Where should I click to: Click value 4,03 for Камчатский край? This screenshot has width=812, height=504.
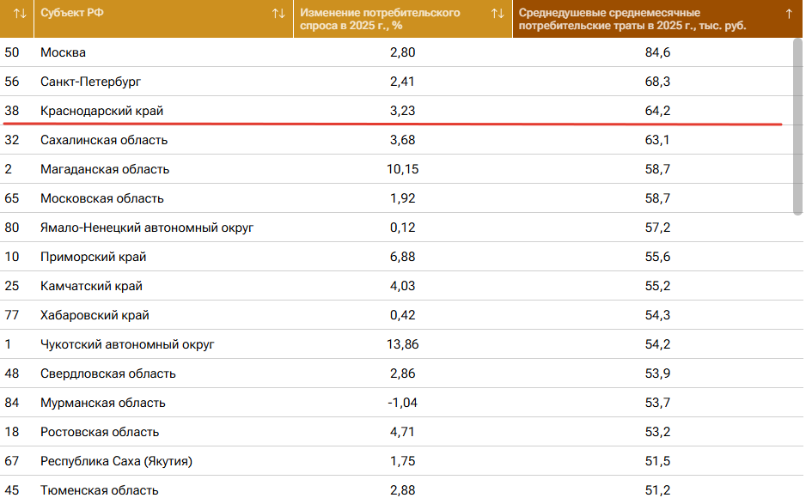(403, 286)
